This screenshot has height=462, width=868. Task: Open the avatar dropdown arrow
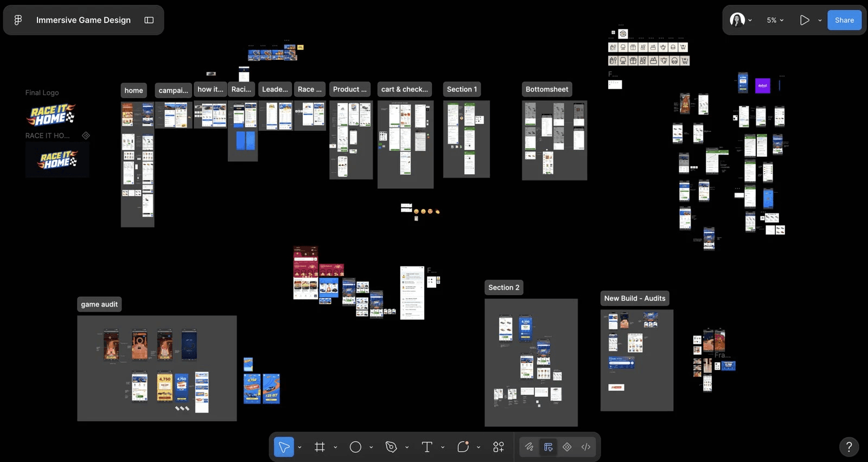click(750, 20)
